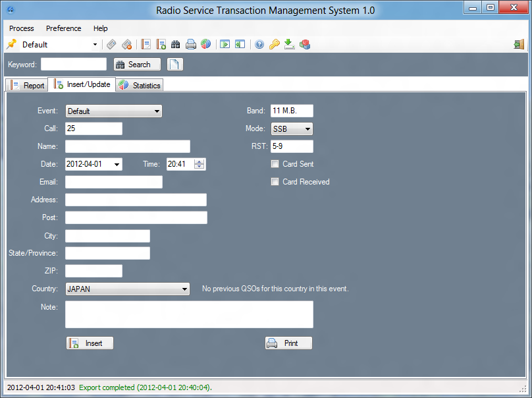Tick the Card Sent checkbox

pos(275,164)
